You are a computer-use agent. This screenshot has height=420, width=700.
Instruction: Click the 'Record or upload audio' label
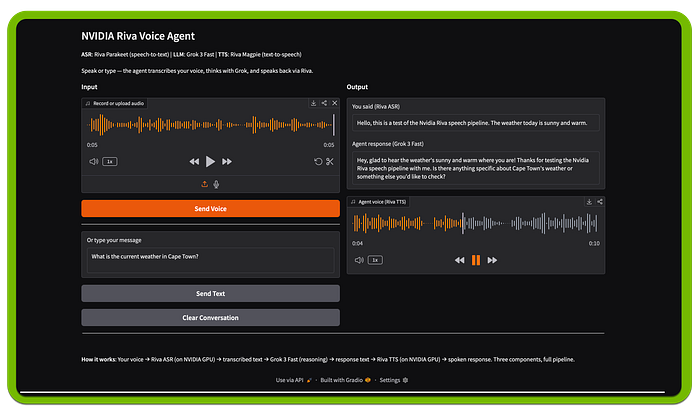click(115, 103)
